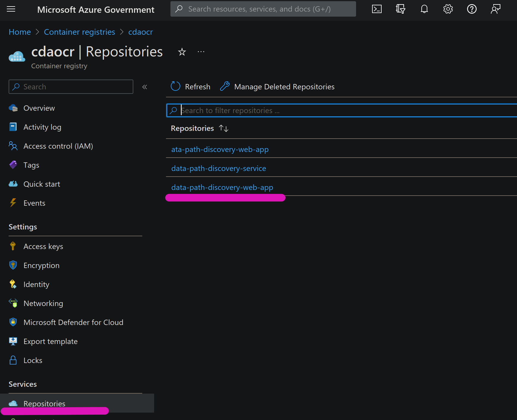Viewport: 517px width, 420px height.
Task: Select Repositories under Services
Action: point(77,403)
